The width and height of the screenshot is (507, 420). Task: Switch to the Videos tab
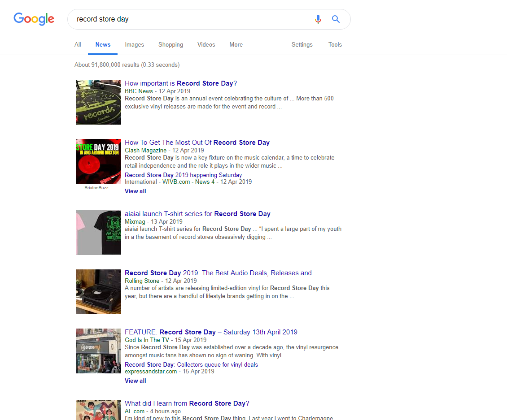click(x=206, y=44)
